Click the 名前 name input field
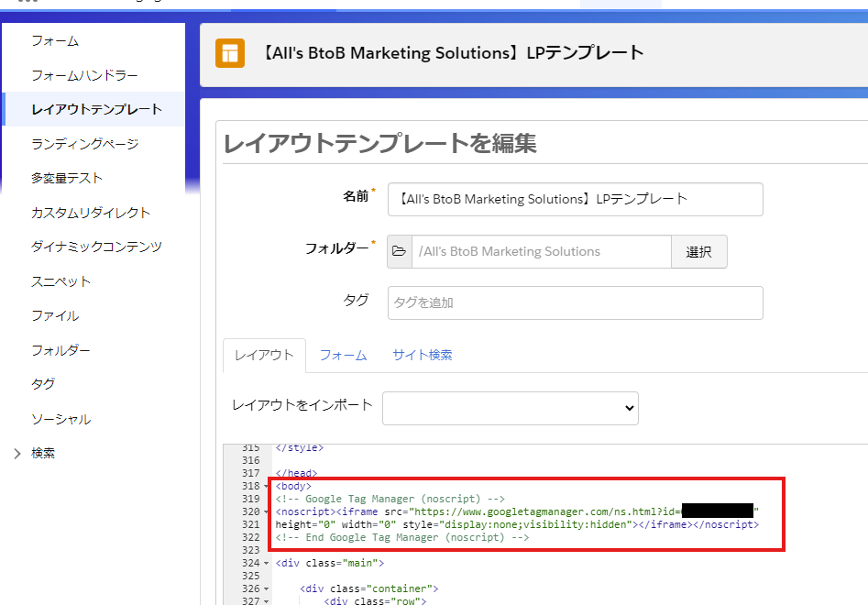The image size is (868, 605). (575, 199)
